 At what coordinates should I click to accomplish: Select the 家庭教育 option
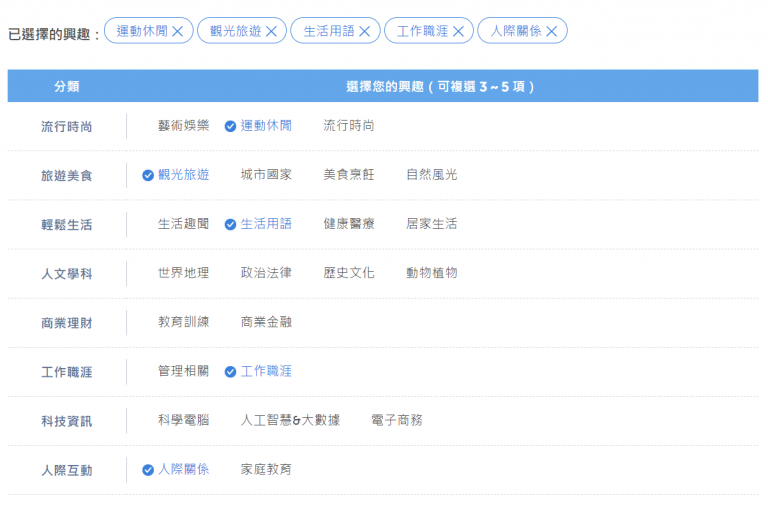pos(266,469)
